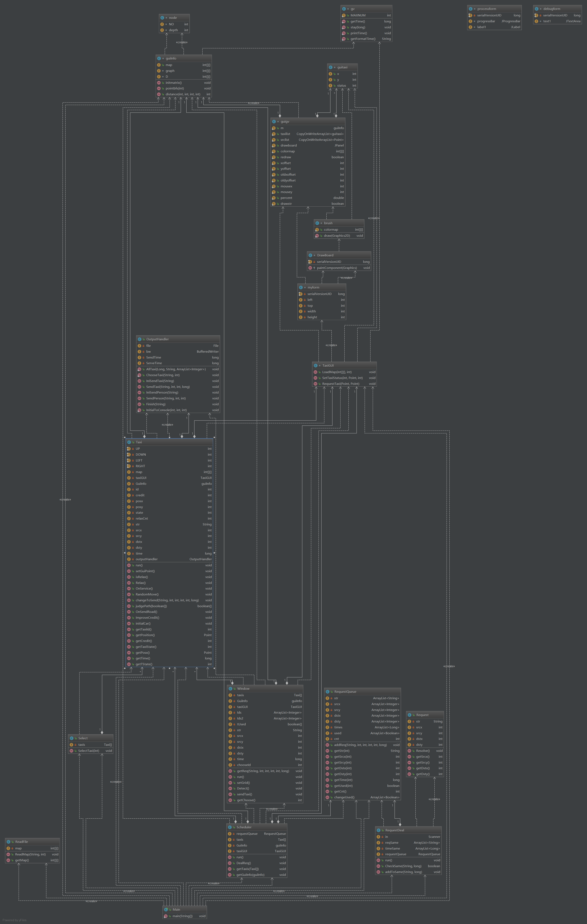Click the class icon of OutputHandler

(140, 339)
